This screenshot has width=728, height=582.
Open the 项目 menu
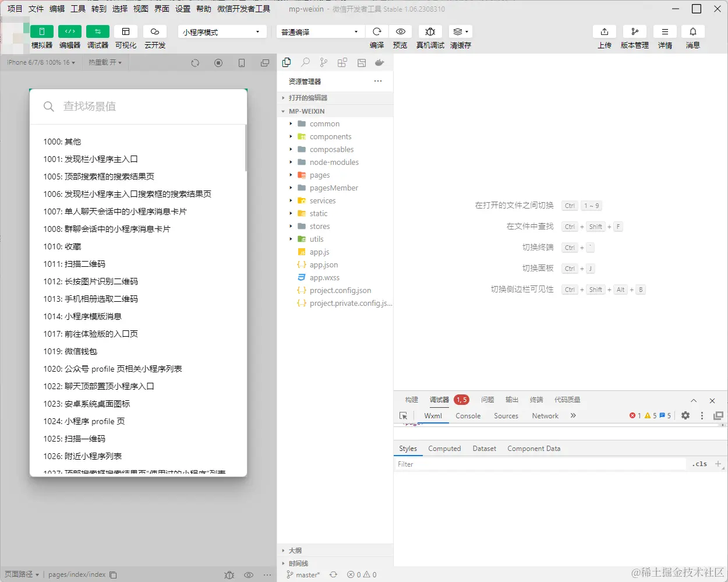(x=15, y=9)
